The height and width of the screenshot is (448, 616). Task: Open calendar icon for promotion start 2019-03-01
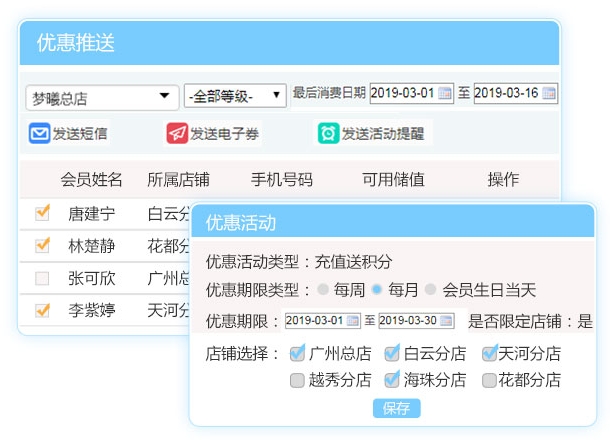coord(353,321)
